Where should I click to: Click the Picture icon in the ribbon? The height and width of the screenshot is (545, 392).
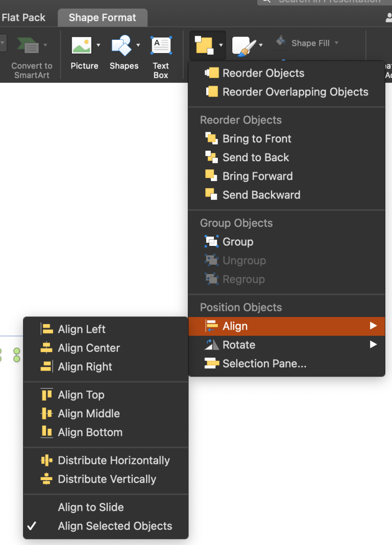pyautogui.click(x=82, y=45)
